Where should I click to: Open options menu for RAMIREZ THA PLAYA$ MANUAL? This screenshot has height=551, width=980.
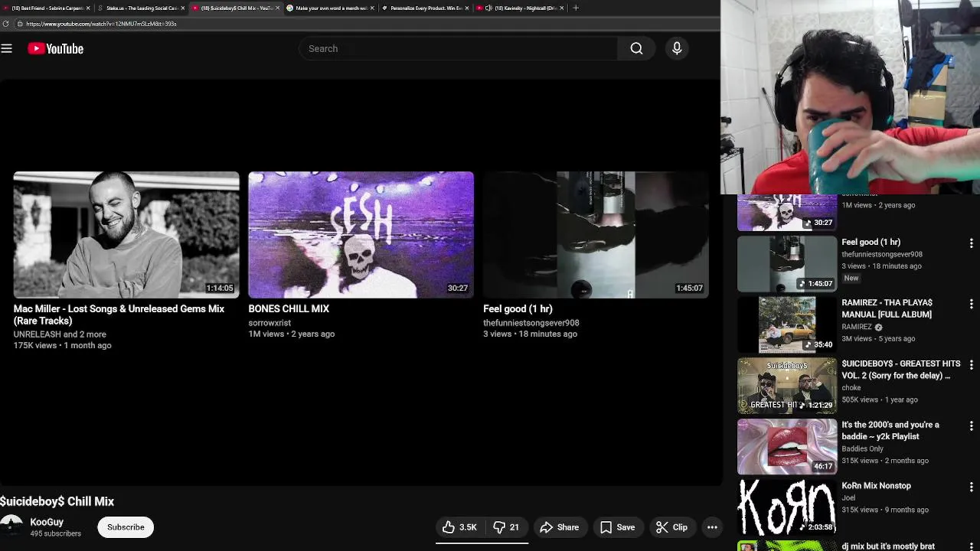971,304
